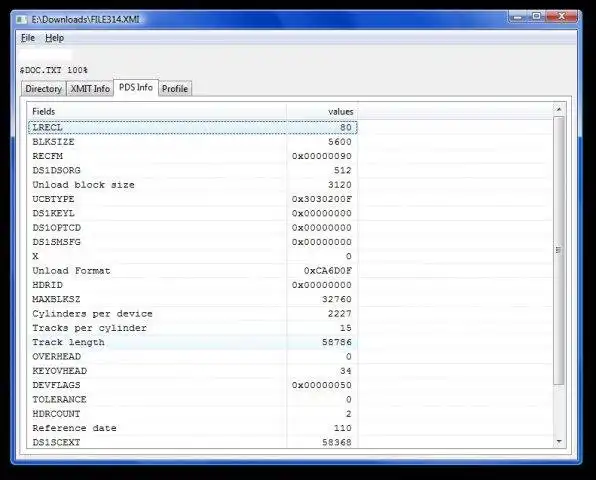
Task: Open the Help menu
Action: [54, 38]
